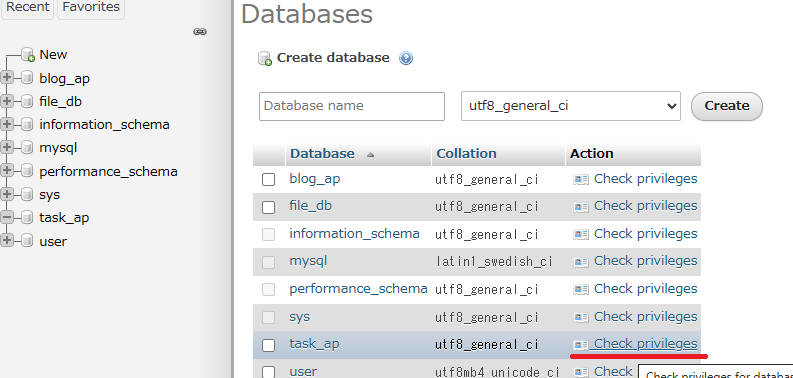Click the link icon in the navigation panel
This screenshot has width=793, height=378.
click(200, 32)
